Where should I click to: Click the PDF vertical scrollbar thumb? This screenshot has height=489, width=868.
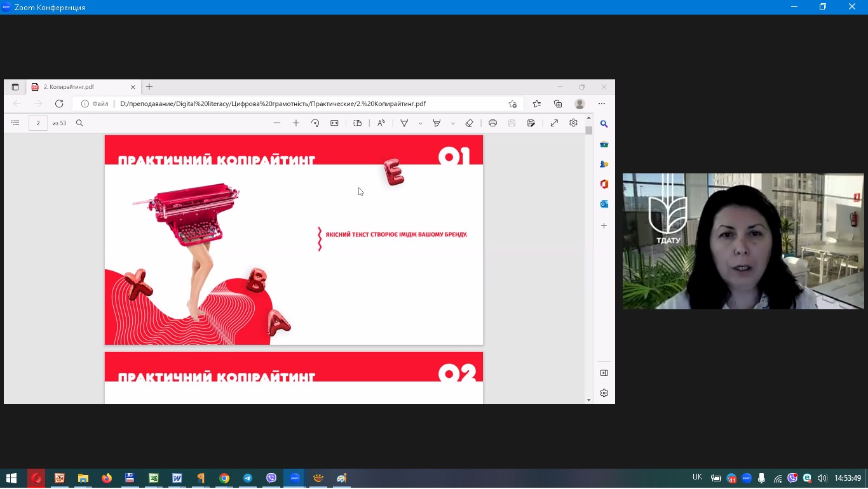(x=589, y=130)
